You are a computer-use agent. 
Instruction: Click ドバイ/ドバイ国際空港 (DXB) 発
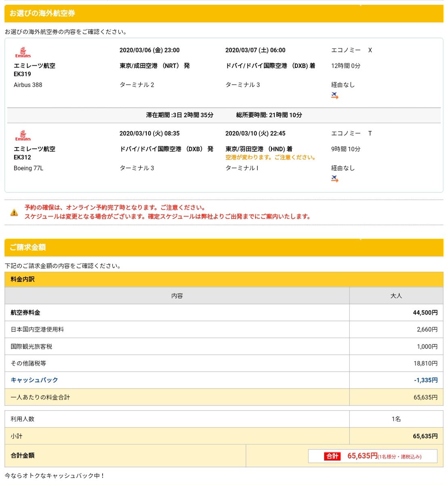tap(166, 149)
